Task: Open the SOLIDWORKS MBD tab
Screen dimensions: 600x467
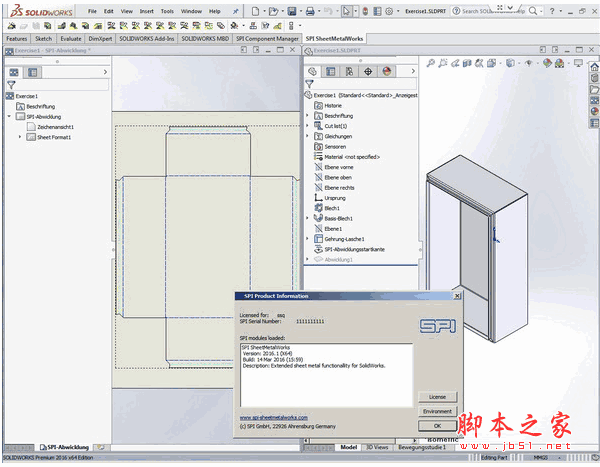Action: [205, 39]
